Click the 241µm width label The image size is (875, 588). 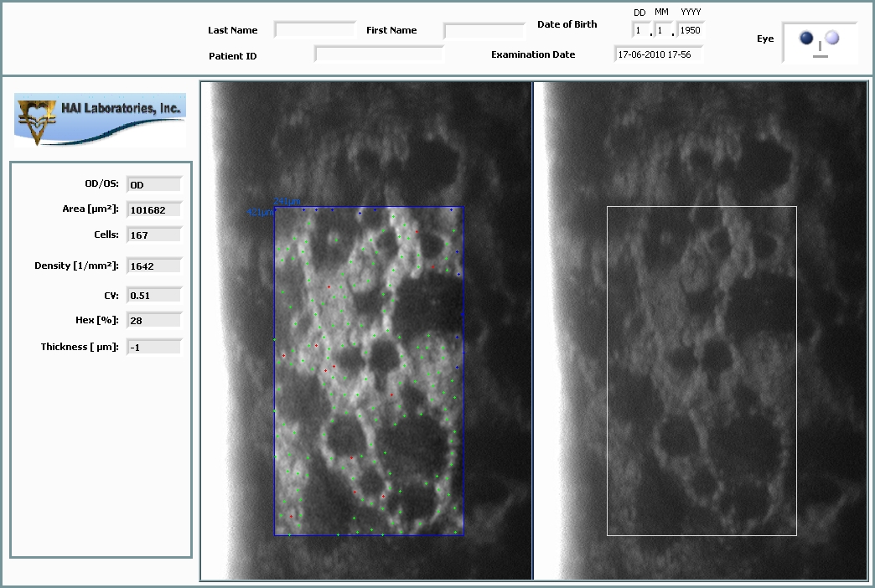tap(287, 201)
